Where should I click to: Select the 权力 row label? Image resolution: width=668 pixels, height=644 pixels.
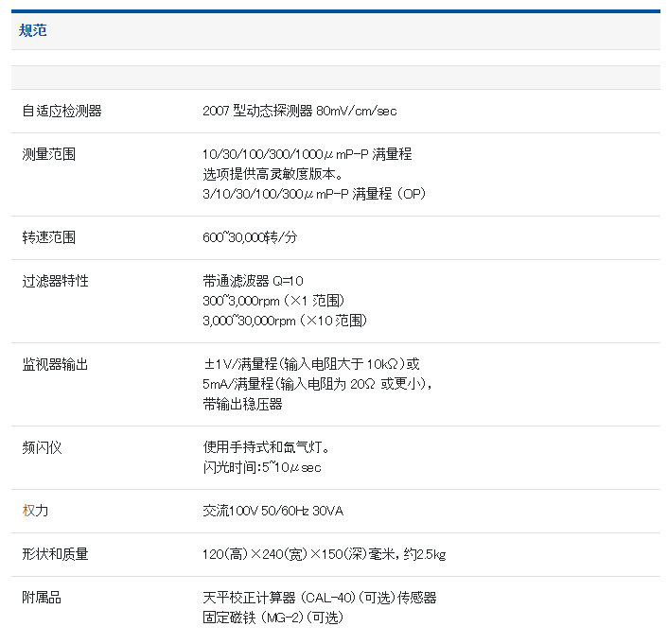(x=35, y=511)
